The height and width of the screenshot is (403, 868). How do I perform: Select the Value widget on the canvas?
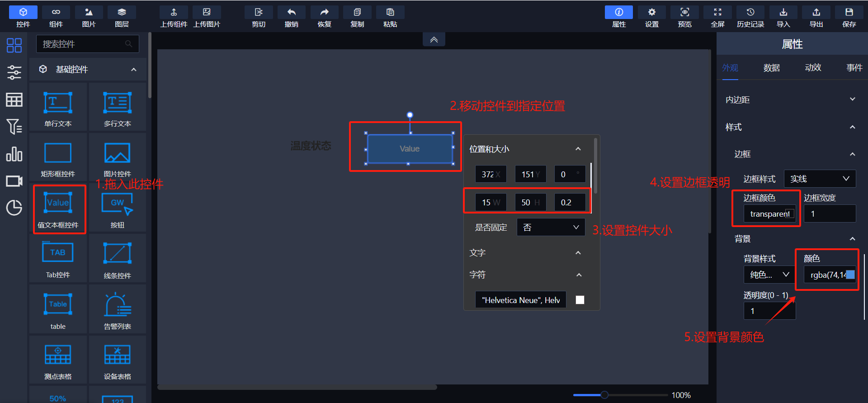tap(410, 148)
